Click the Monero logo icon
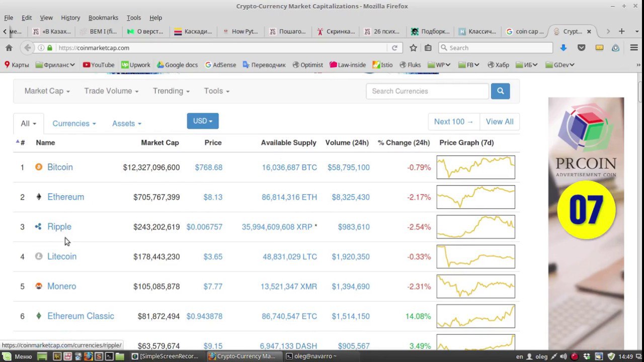This screenshot has width=644, height=362. (x=39, y=286)
